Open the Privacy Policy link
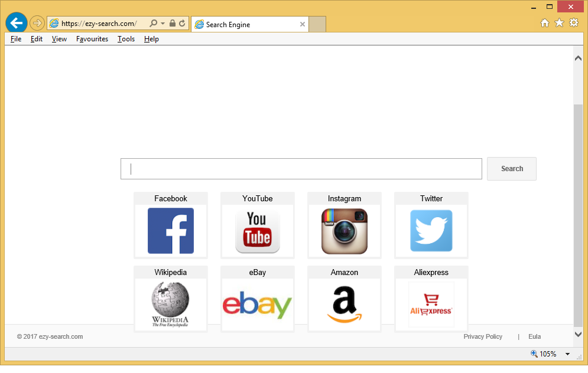588x373 pixels. (x=483, y=336)
